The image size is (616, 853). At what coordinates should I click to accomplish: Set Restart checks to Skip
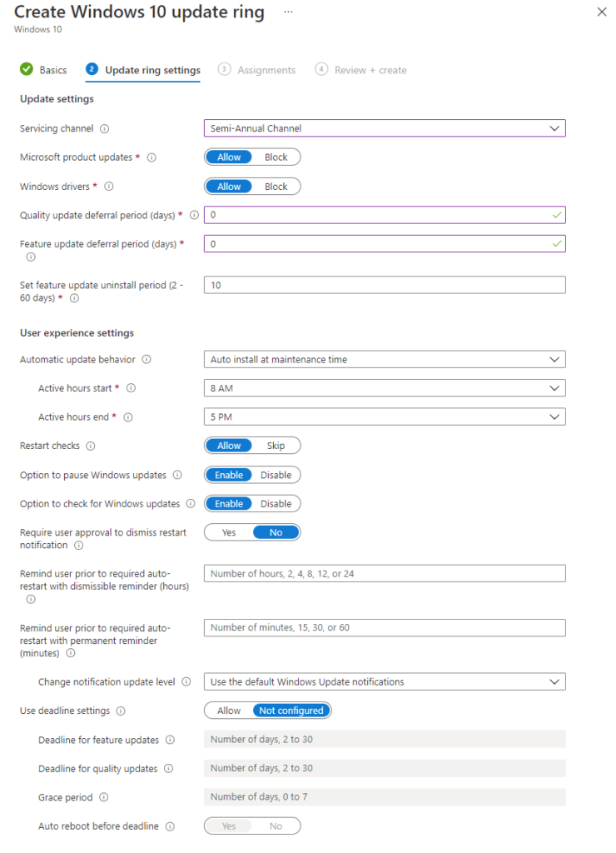276,446
